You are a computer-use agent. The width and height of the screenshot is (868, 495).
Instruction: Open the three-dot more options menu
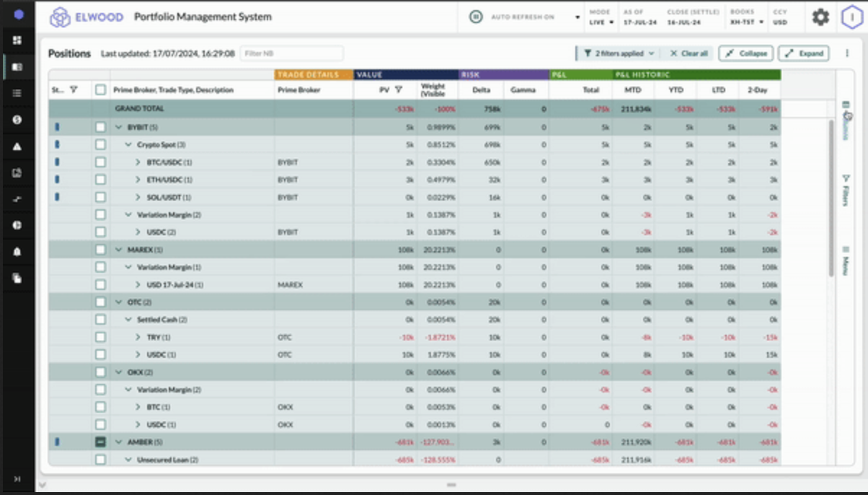tap(846, 53)
